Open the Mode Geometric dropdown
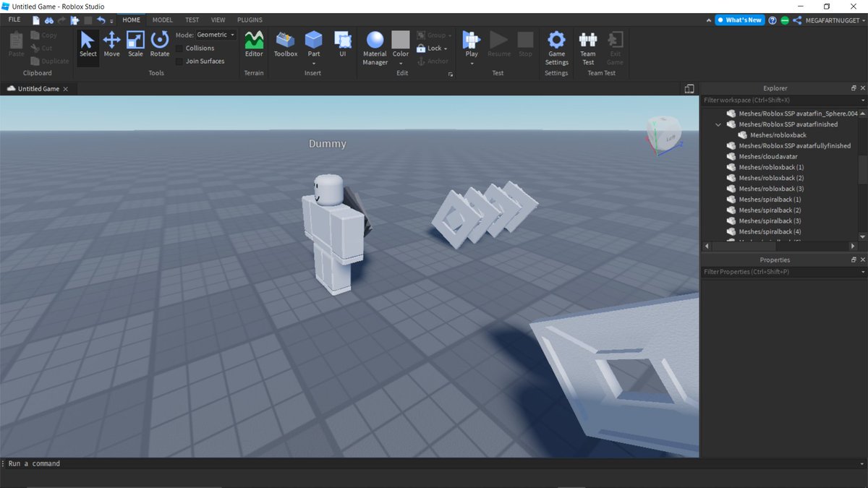This screenshot has height=488, width=868. (216, 35)
